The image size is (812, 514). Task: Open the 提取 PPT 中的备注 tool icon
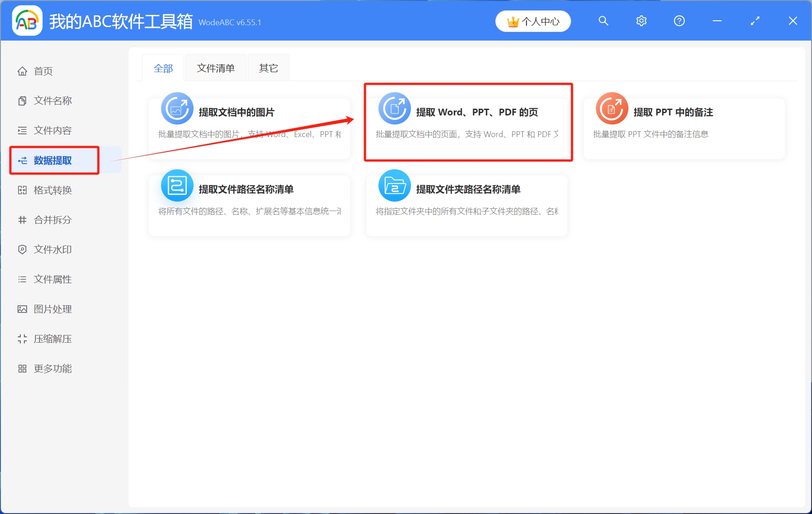point(612,108)
